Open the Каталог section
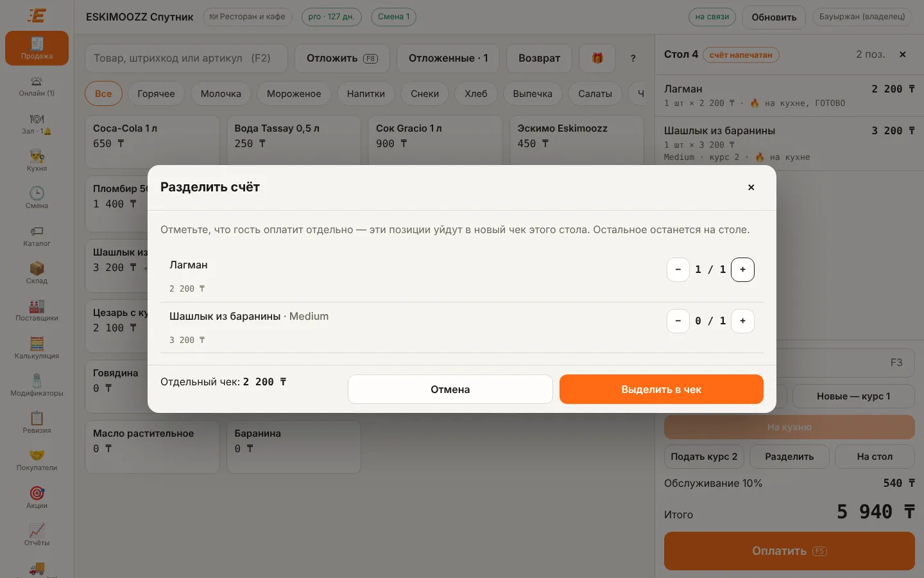Image resolution: width=924 pixels, height=578 pixels. point(37,236)
